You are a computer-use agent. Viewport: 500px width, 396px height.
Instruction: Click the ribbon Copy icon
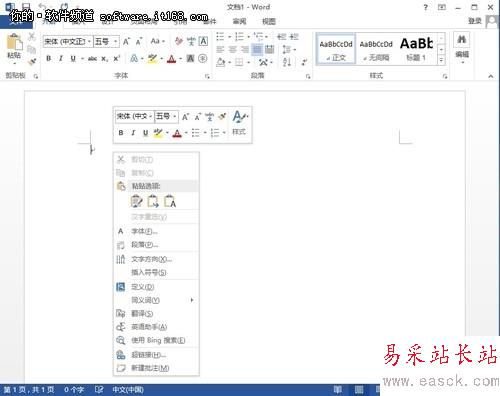pos(32,50)
